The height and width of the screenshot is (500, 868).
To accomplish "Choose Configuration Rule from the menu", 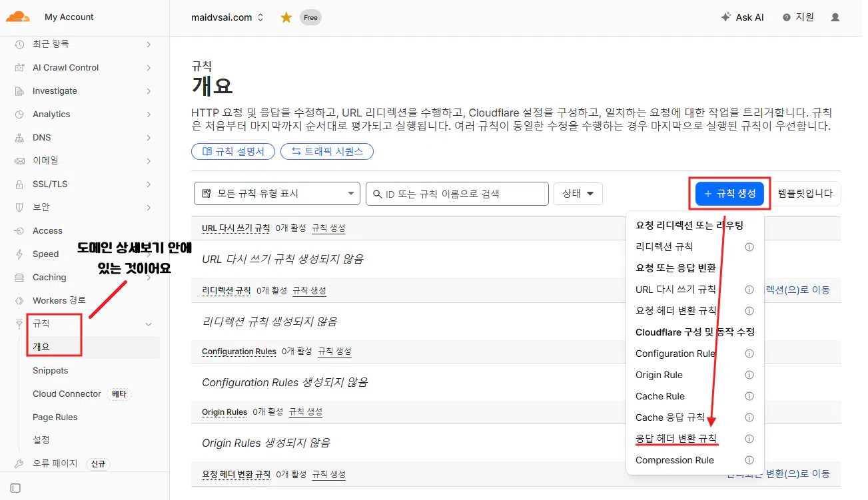I will [675, 354].
